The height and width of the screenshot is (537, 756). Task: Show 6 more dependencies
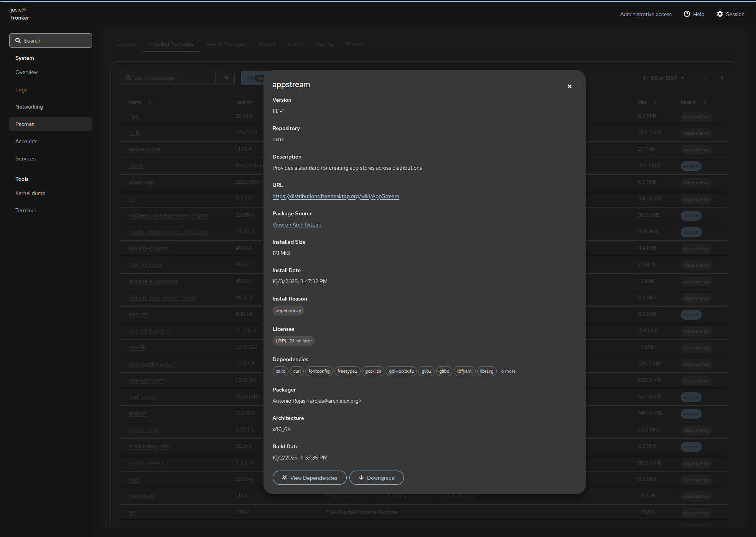pos(508,371)
